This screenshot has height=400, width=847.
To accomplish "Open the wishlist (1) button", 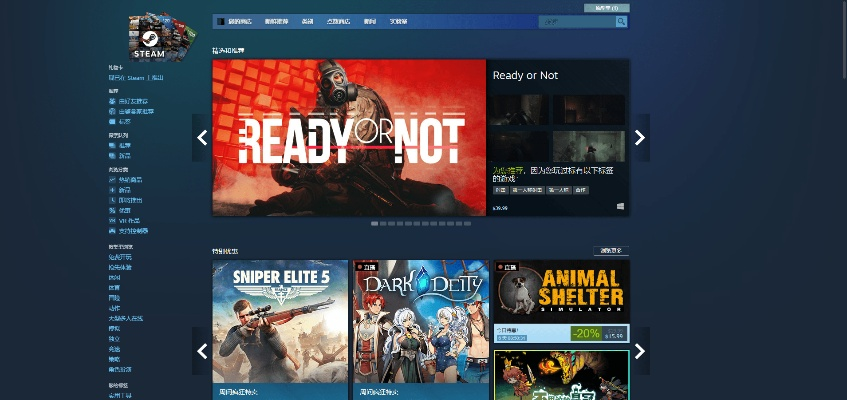I will point(607,8).
